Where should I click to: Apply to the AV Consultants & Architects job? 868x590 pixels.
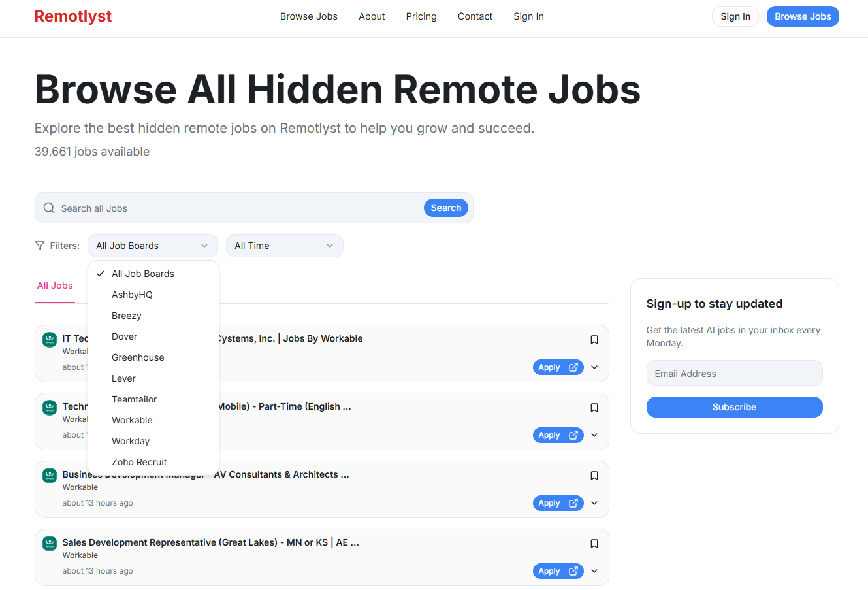pos(558,503)
